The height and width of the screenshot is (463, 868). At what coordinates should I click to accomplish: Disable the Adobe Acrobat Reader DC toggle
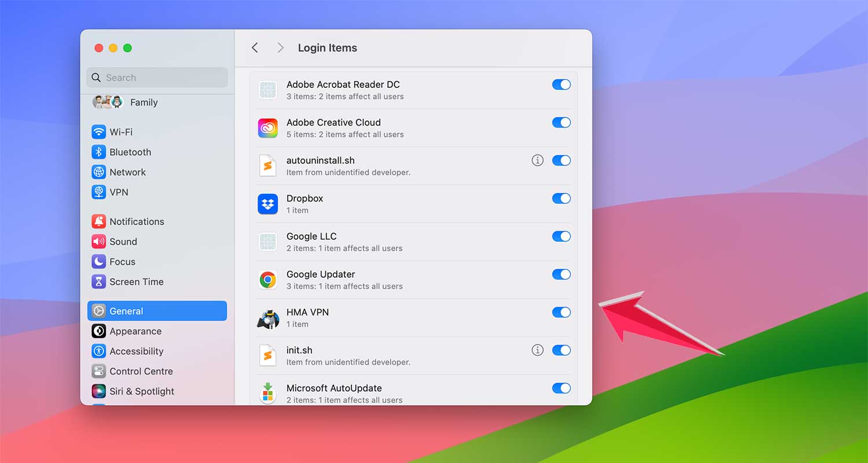[x=561, y=84]
